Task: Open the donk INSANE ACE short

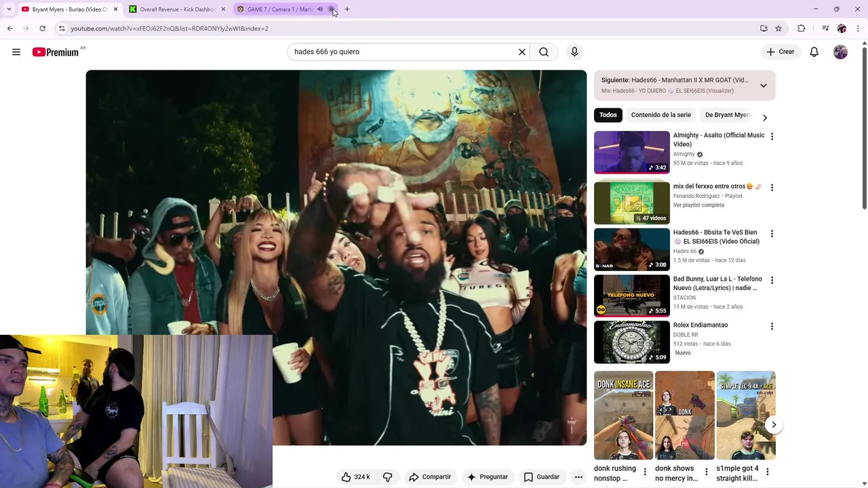Action: [x=623, y=415]
